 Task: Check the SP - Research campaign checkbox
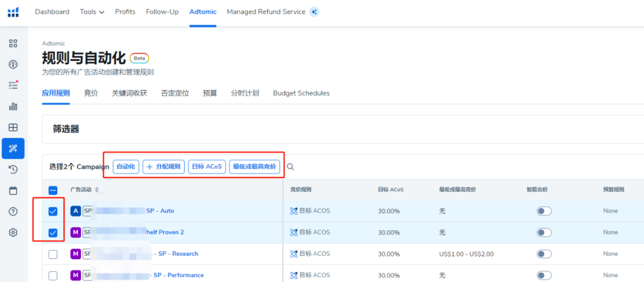[53, 254]
